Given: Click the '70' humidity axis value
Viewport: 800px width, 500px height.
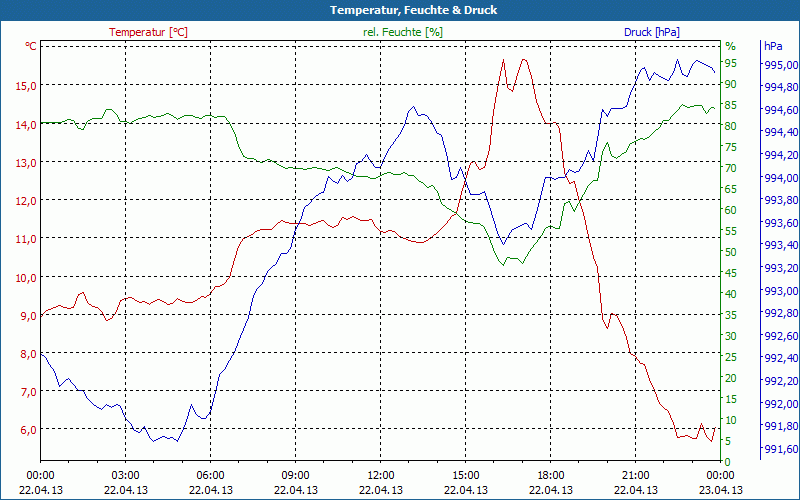Looking at the screenshot, I should coord(731,168).
